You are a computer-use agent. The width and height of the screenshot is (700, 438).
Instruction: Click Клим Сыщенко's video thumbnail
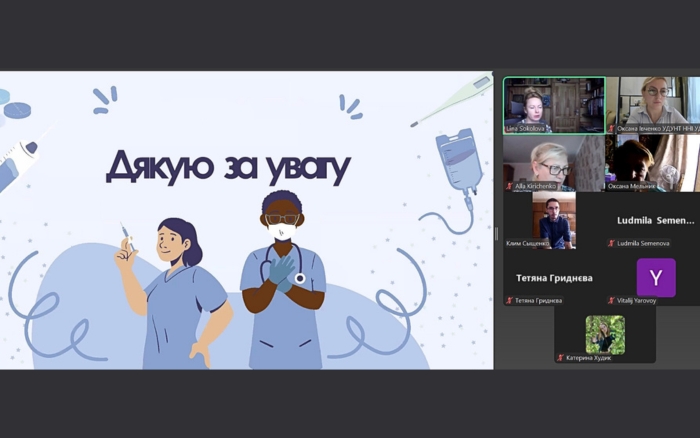click(x=554, y=217)
